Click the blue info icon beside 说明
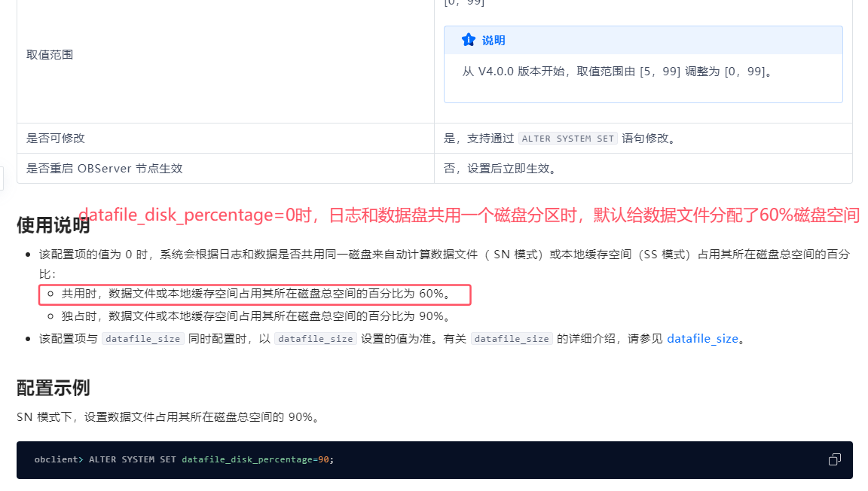Screen dimensions: 868x491 pos(469,40)
